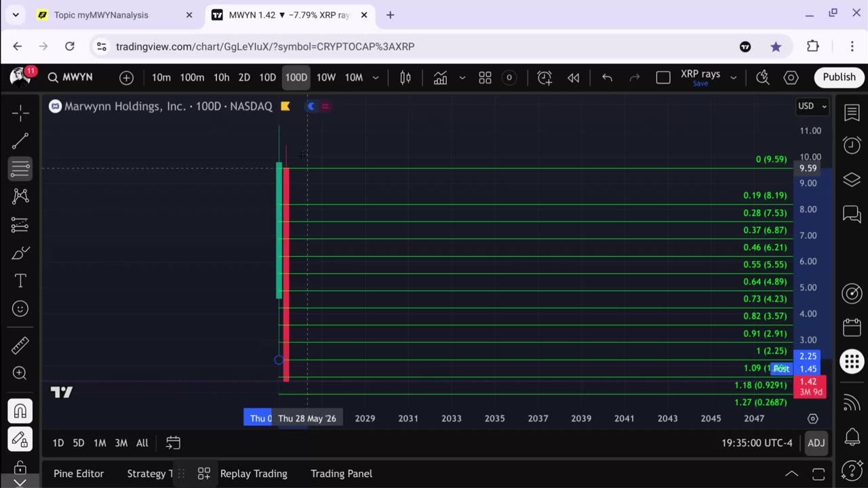Toggle stay in drawing mode pencil lock
Screen dimensions: 868x488
click(20, 439)
